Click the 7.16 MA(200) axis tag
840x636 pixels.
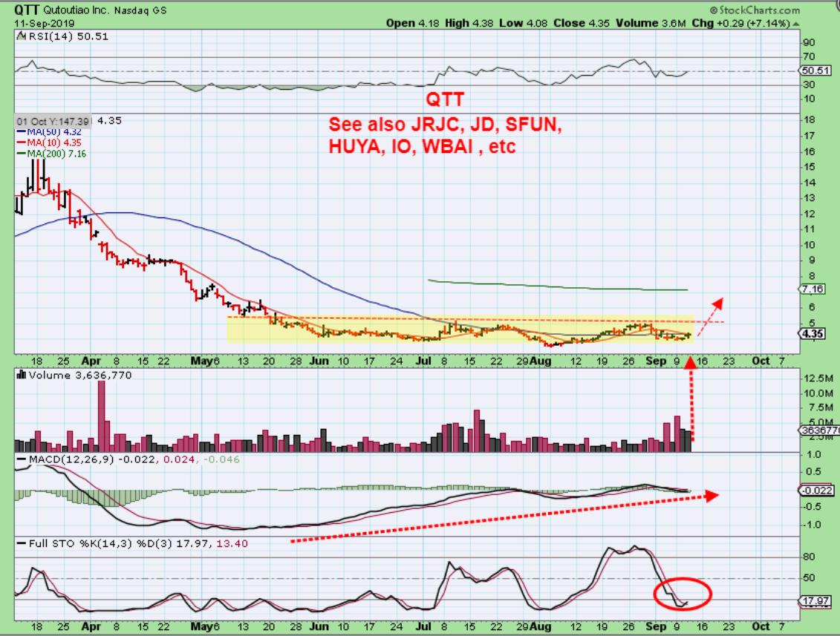(813, 289)
